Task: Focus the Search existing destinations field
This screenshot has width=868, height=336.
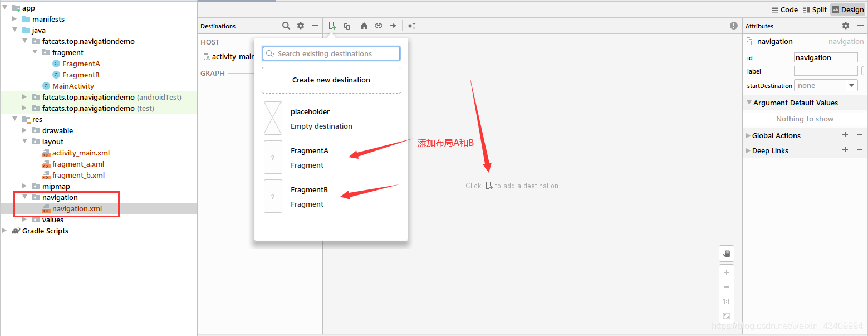Action: [x=331, y=53]
